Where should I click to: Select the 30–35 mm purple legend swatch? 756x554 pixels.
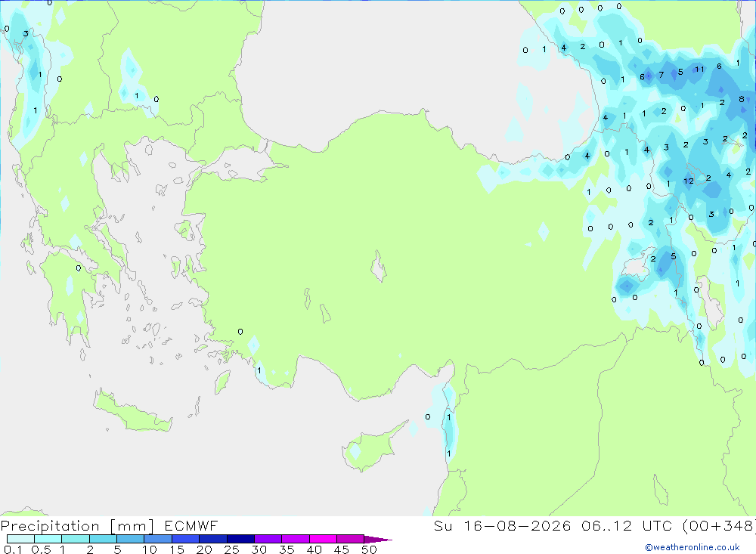point(268,539)
